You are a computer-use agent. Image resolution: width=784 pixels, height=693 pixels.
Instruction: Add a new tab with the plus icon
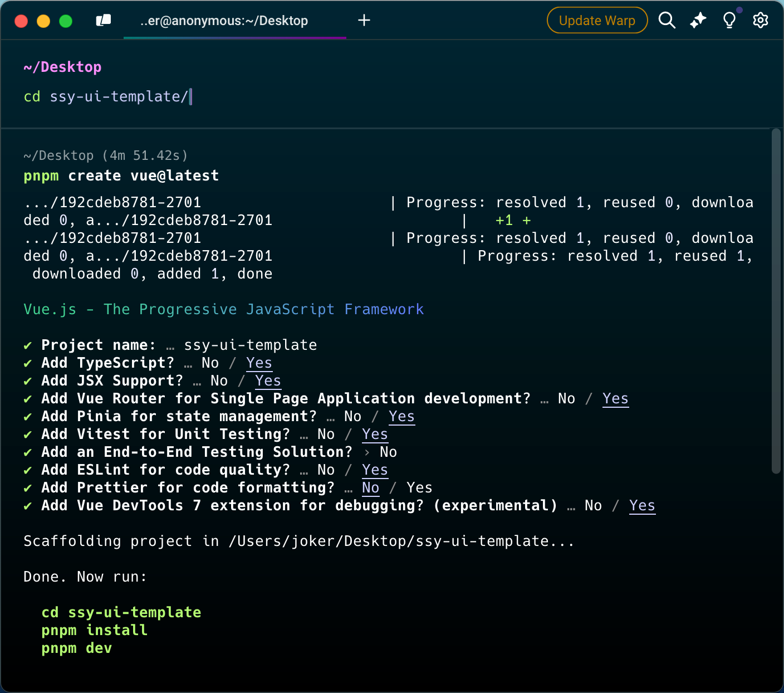pyautogui.click(x=364, y=21)
